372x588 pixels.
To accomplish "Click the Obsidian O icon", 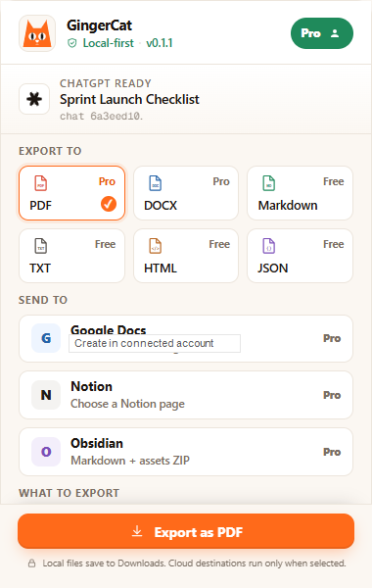I will 46,452.
